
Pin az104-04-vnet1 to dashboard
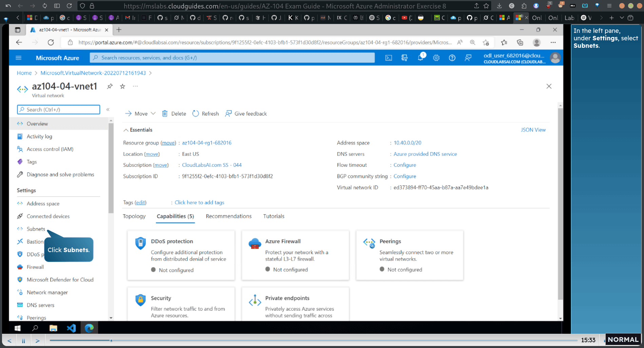(x=110, y=86)
